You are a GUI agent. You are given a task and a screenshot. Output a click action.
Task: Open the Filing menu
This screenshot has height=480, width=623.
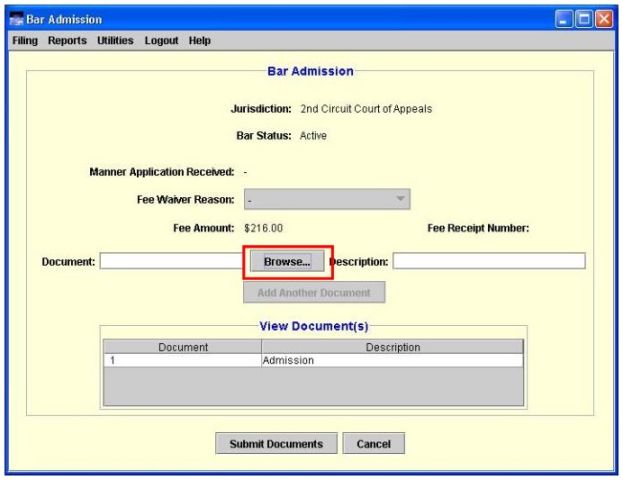click(25, 41)
